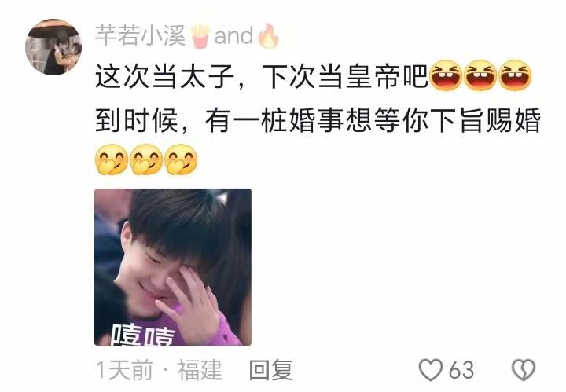Select the fire emoji in username
The image size is (566, 392).
269,35
